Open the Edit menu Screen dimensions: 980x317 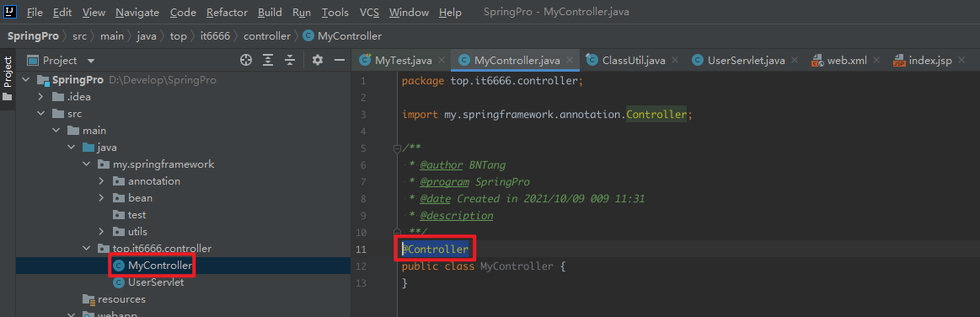tap(62, 13)
